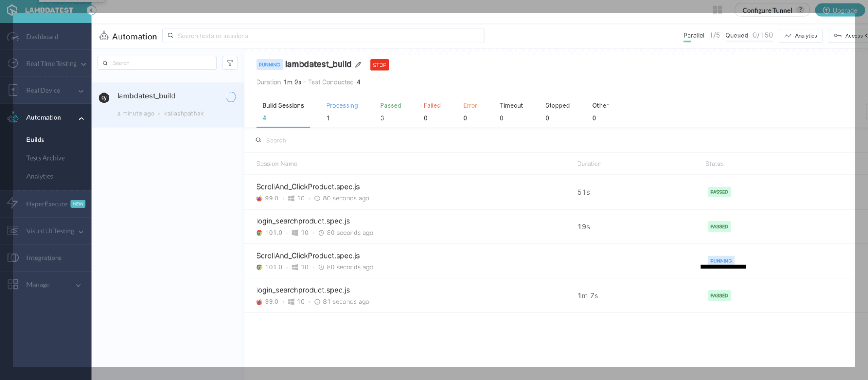The height and width of the screenshot is (380, 868).
Task: Click PASSED badge of 19s session
Action: (719, 226)
